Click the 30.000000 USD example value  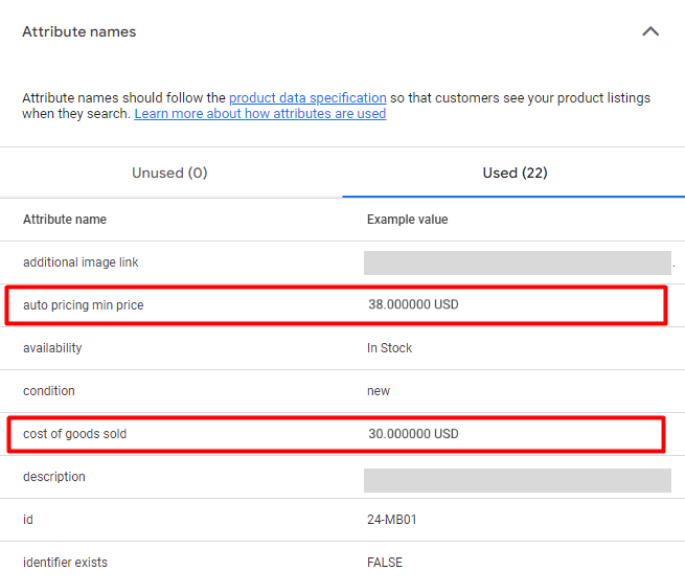coord(413,434)
